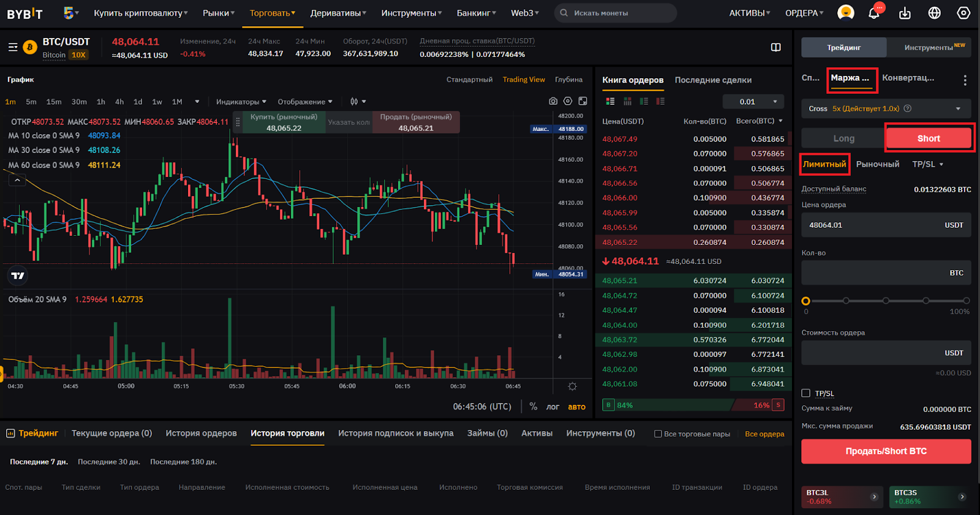
Task: Show combined buy and sell order book view
Action: (610, 102)
